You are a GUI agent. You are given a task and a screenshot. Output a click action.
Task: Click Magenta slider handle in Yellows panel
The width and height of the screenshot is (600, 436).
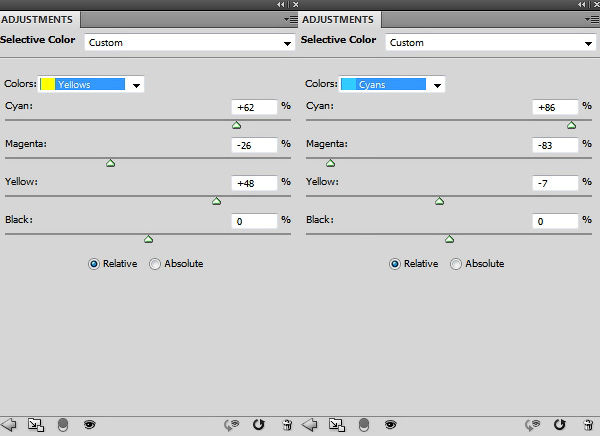tap(111, 163)
